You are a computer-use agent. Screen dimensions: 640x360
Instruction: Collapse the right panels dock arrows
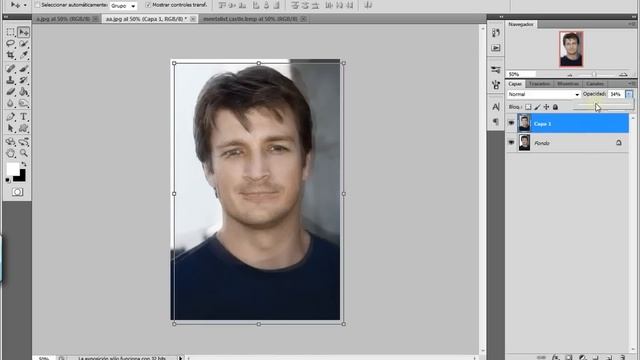[633, 17]
